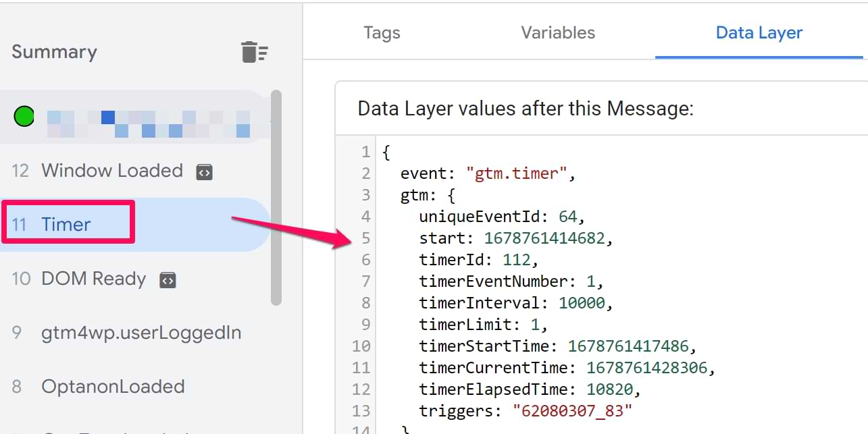Select the blurred container entry in sidebar
The image size is (868, 434).
pos(149,123)
